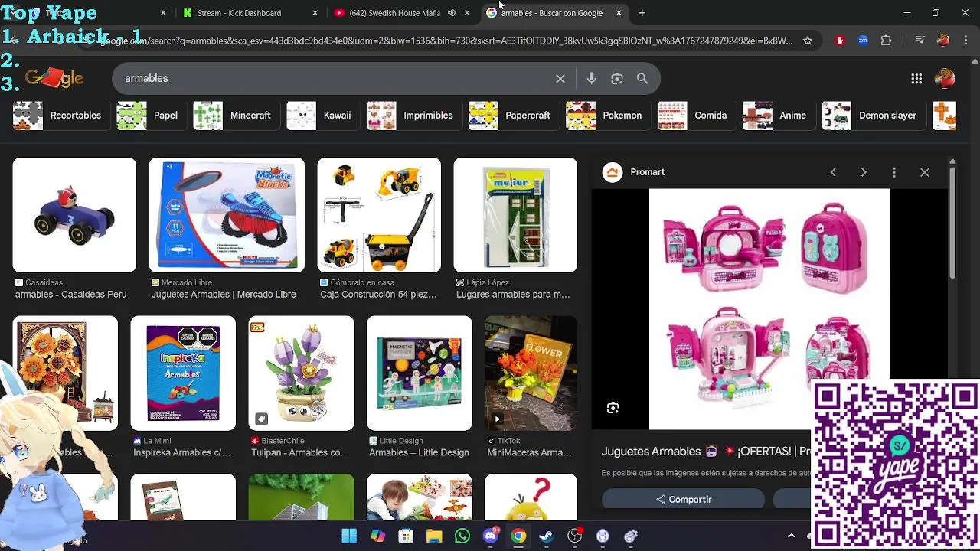The height and width of the screenshot is (551, 980).
Task: Close the Kick Dashboard tab
Action: tap(315, 13)
